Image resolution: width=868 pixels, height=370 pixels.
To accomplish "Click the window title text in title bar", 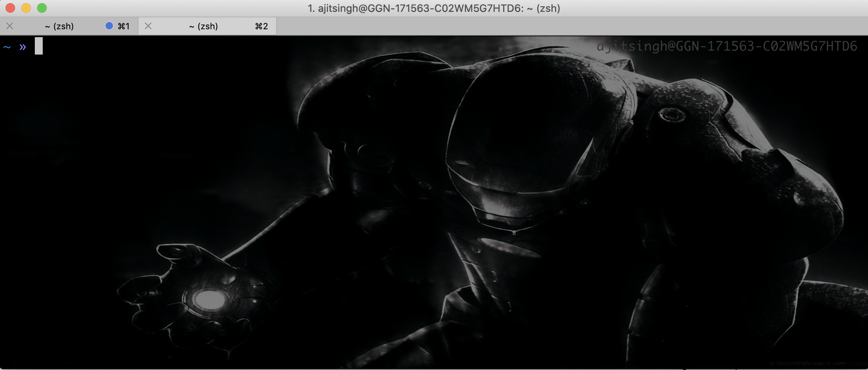I will point(434,8).
